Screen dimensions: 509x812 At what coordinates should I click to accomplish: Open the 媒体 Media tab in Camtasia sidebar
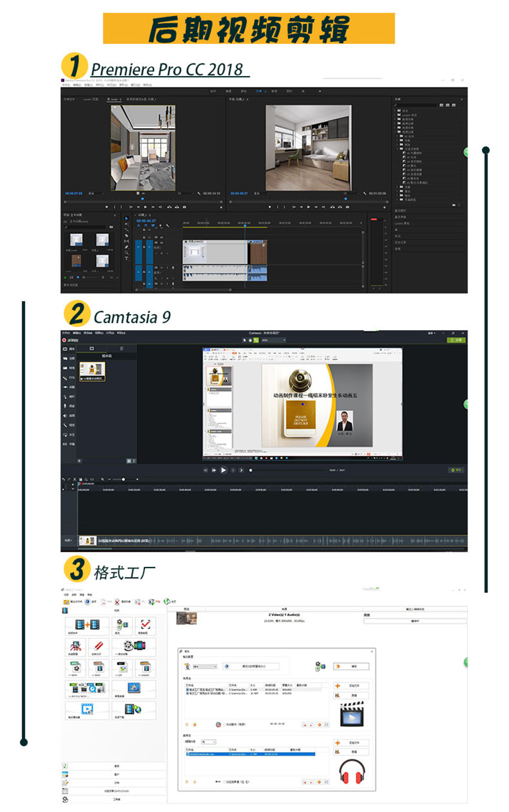coord(68,348)
